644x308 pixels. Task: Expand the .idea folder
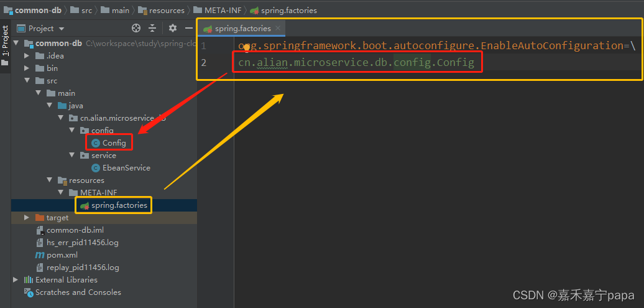click(x=27, y=56)
